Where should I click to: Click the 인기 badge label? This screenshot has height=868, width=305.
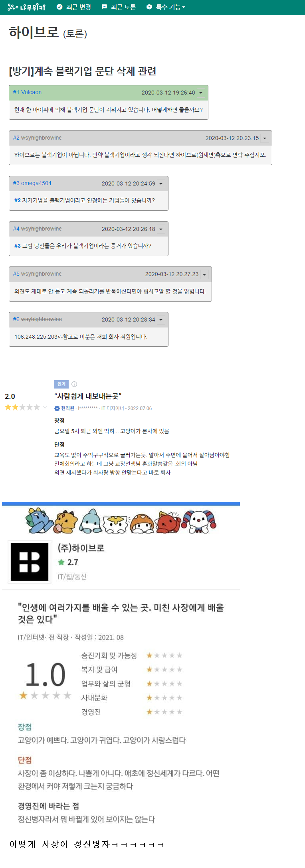click(x=61, y=384)
